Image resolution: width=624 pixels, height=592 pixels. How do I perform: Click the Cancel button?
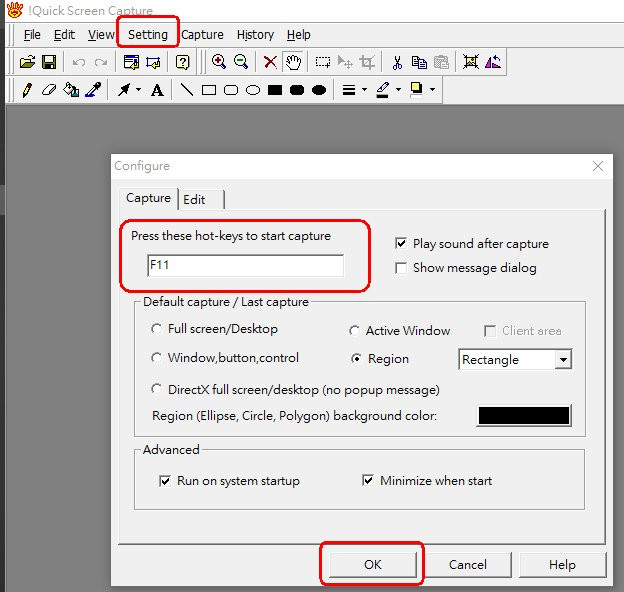[467, 564]
